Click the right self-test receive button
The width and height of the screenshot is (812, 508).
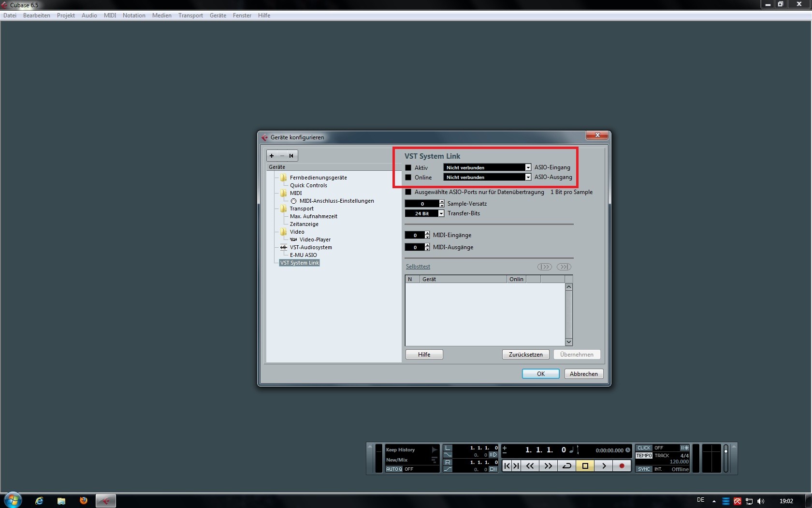tap(564, 267)
